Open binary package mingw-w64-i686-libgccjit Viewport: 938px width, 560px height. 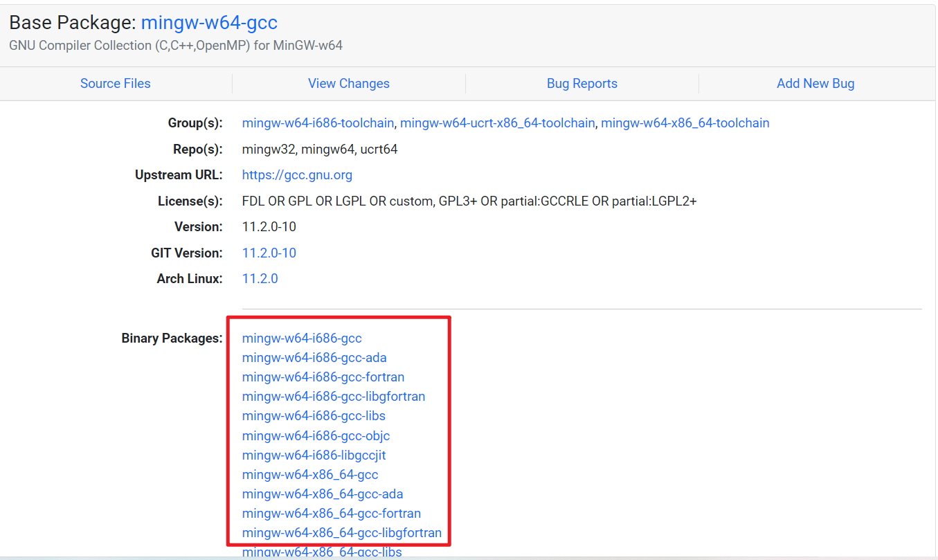pyautogui.click(x=314, y=455)
